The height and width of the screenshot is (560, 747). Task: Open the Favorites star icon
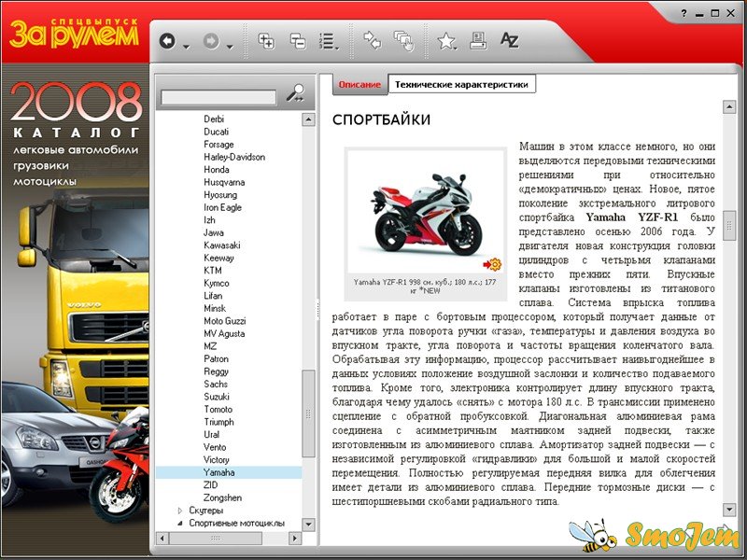coord(446,41)
